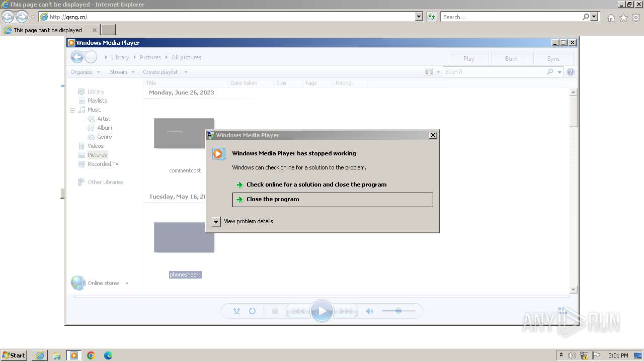
Task: Select Pictures in navigation tree
Action: click(x=97, y=155)
